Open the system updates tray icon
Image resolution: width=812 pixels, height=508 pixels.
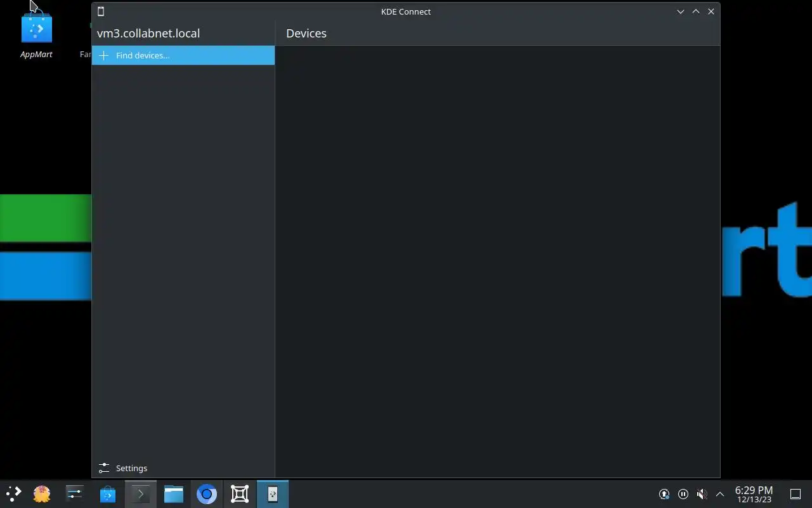[x=664, y=494]
